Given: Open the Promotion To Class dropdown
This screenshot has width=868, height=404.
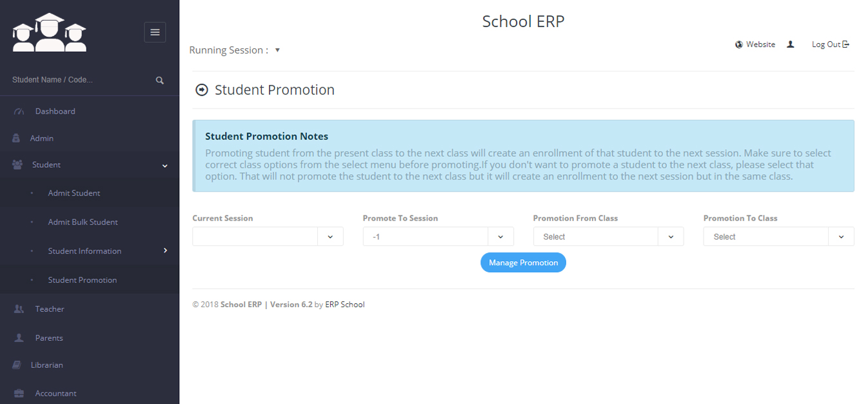Looking at the screenshot, I should click(x=778, y=237).
